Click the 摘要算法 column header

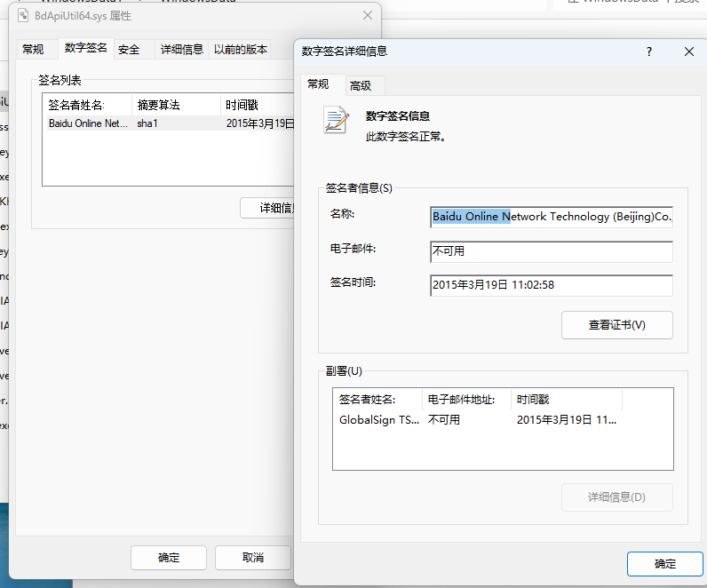(176, 105)
